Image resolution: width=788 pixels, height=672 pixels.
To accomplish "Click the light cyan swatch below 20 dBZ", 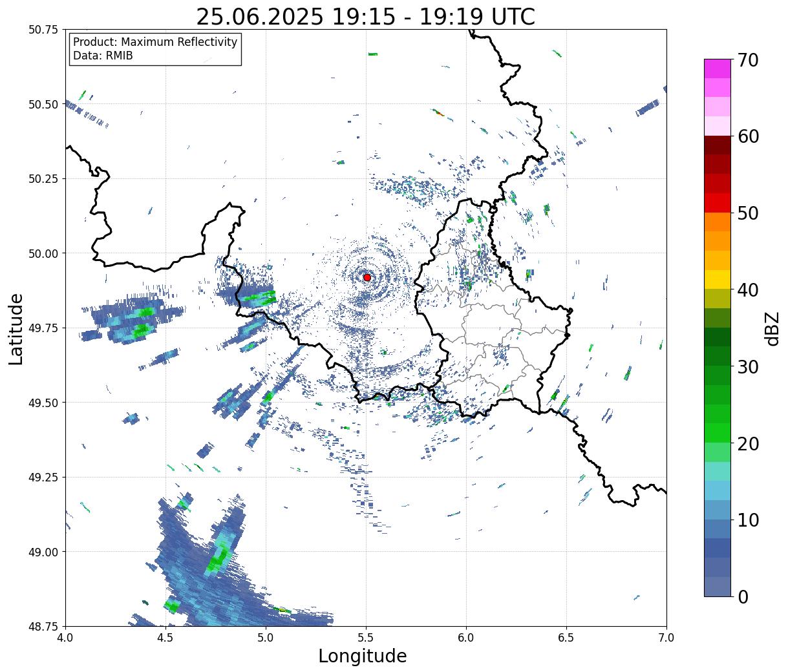I will pos(718,471).
